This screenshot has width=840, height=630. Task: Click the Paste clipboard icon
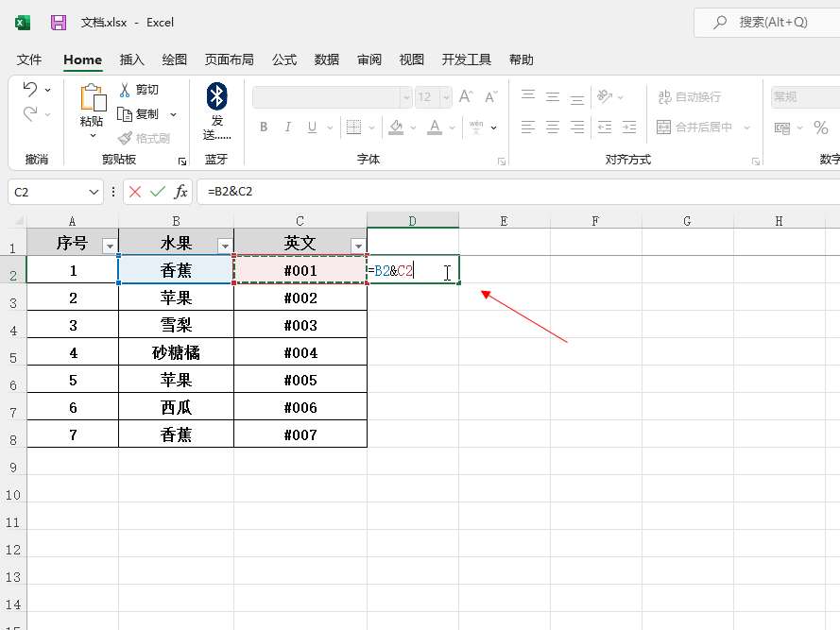93,97
